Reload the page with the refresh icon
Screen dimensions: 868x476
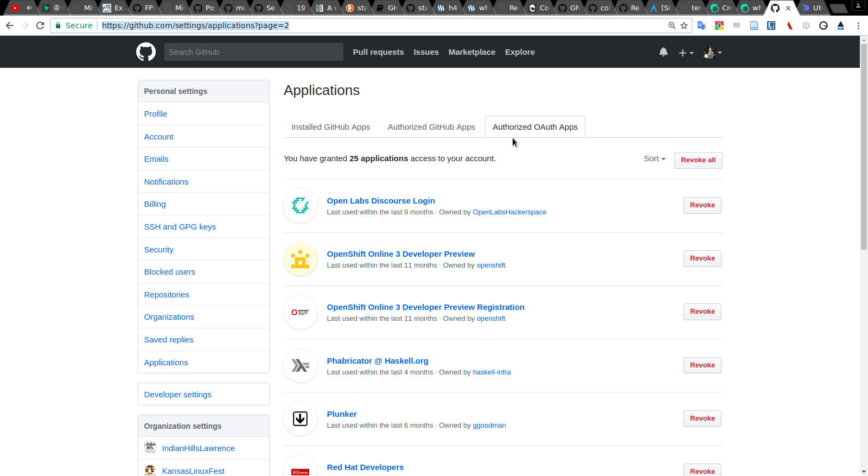[40, 26]
